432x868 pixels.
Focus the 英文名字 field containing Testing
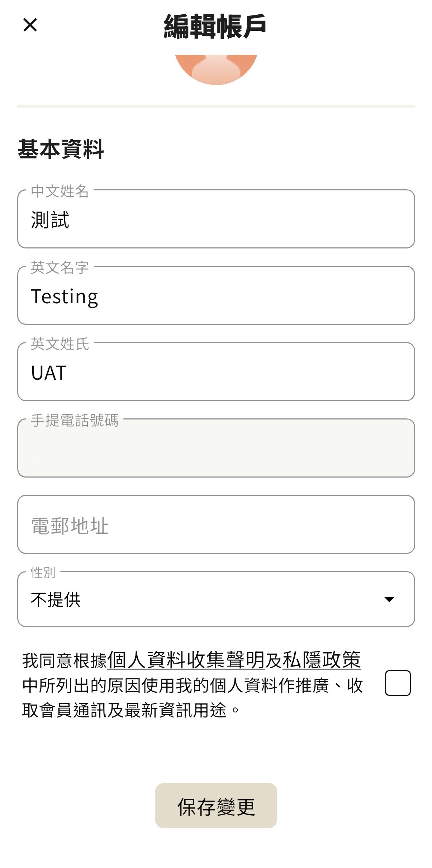tap(216, 296)
